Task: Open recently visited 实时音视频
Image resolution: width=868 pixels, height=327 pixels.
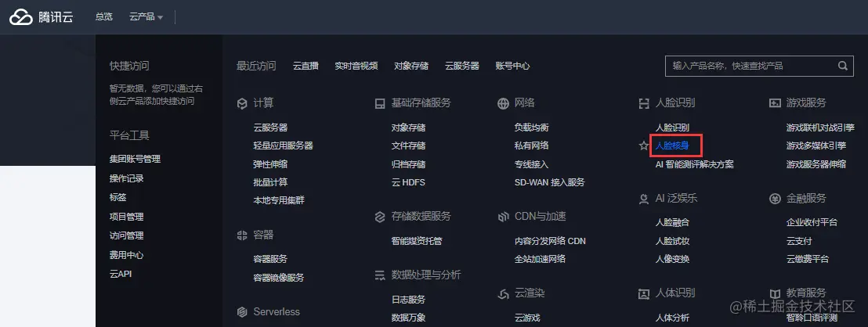Action: click(356, 66)
